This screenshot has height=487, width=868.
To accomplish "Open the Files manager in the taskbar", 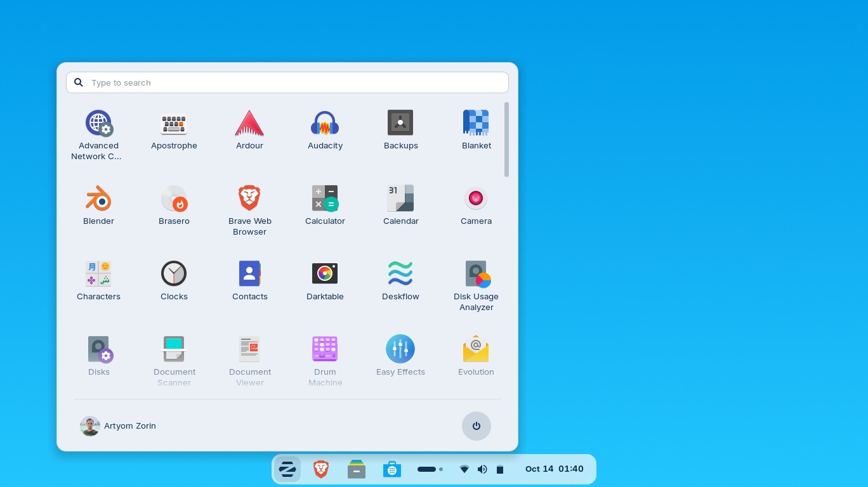I will click(x=357, y=469).
